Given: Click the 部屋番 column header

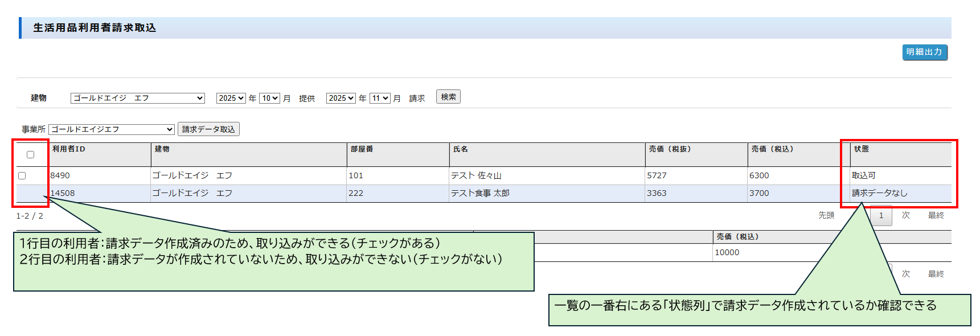Looking at the screenshot, I should (x=362, y=149).
